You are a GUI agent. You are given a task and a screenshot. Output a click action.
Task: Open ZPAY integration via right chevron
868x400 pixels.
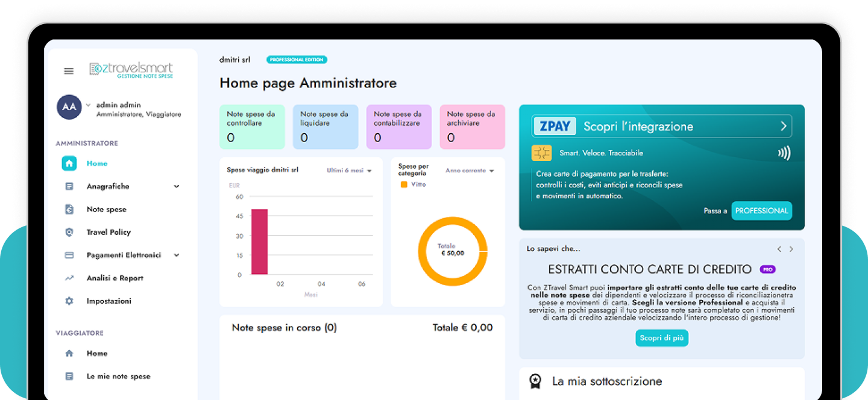(x=784, y=127)
